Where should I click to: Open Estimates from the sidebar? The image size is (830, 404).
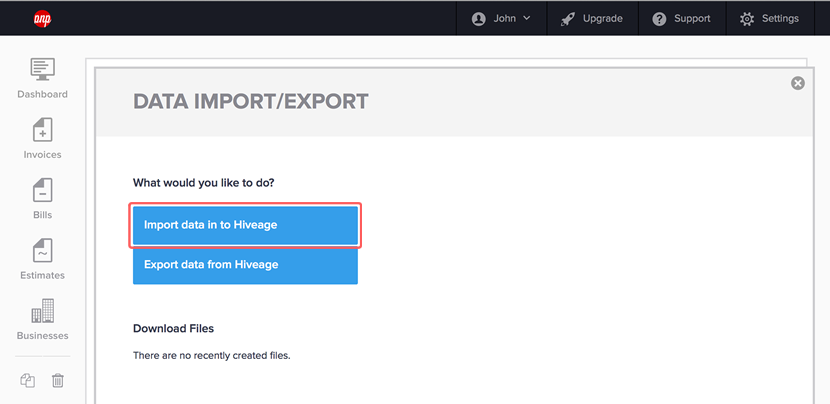tap(42, 259)
